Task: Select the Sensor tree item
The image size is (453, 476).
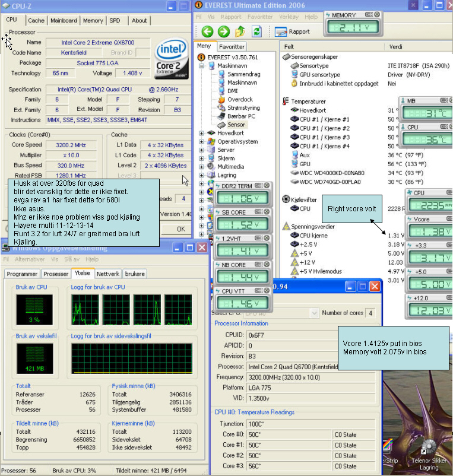Action: coord(236,125)
